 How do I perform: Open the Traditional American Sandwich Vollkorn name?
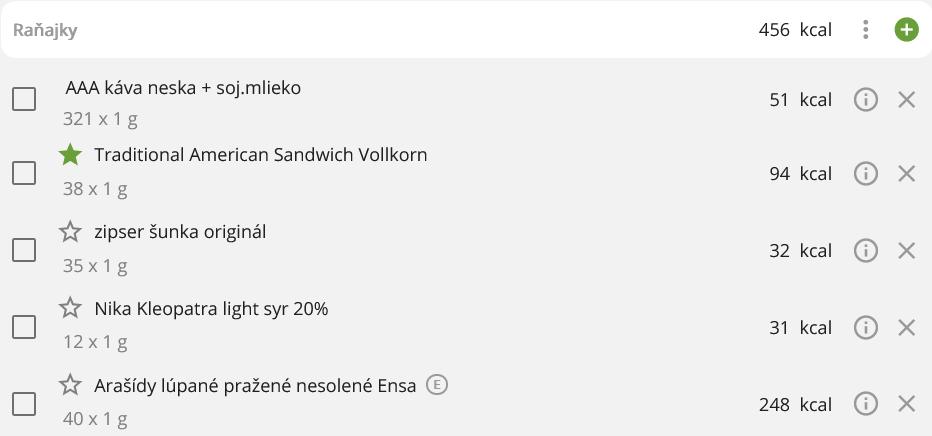point(260,155)
